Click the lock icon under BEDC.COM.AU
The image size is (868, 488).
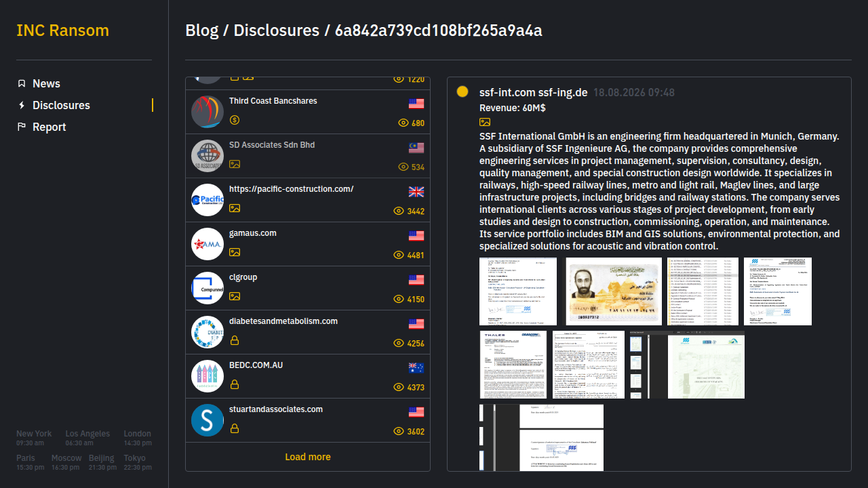[x=235, y=384]
